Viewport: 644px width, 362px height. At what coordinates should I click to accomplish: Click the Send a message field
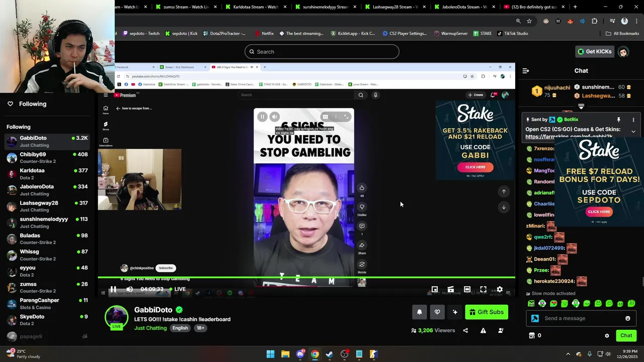(582, 318)
